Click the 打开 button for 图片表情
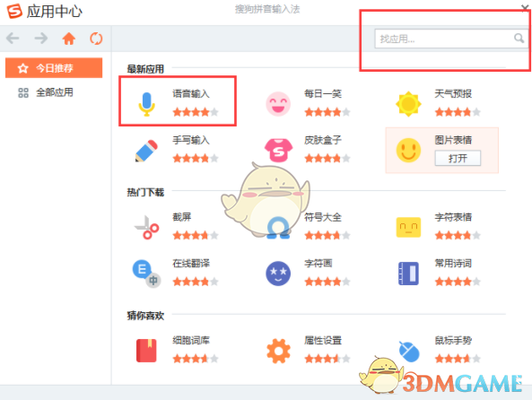The height and width of the screenshot is (400, 532). pos(458,158)
